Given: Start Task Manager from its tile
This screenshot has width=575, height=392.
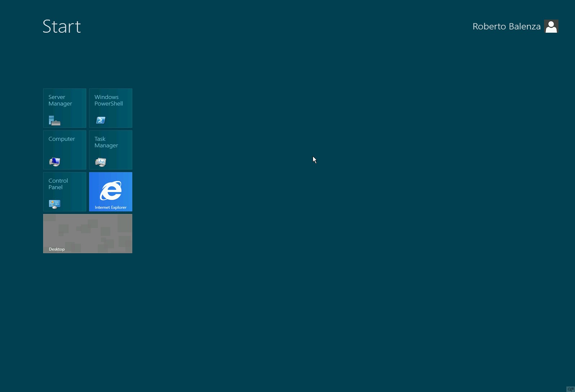Looking at the screenshot, I should tap(110, 150).
